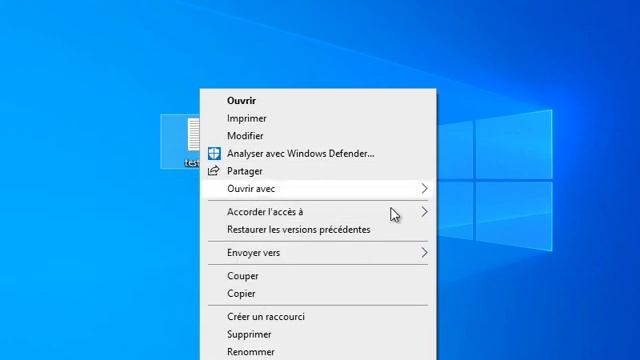Select Renommer in the context menu

(x=318, y=351)
